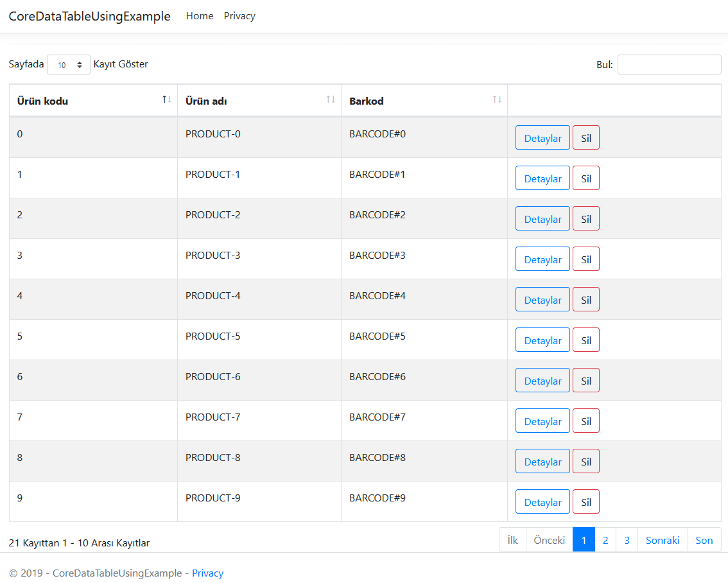Delete PRODUCT-3 with its Sil button

tap(585, 259)
